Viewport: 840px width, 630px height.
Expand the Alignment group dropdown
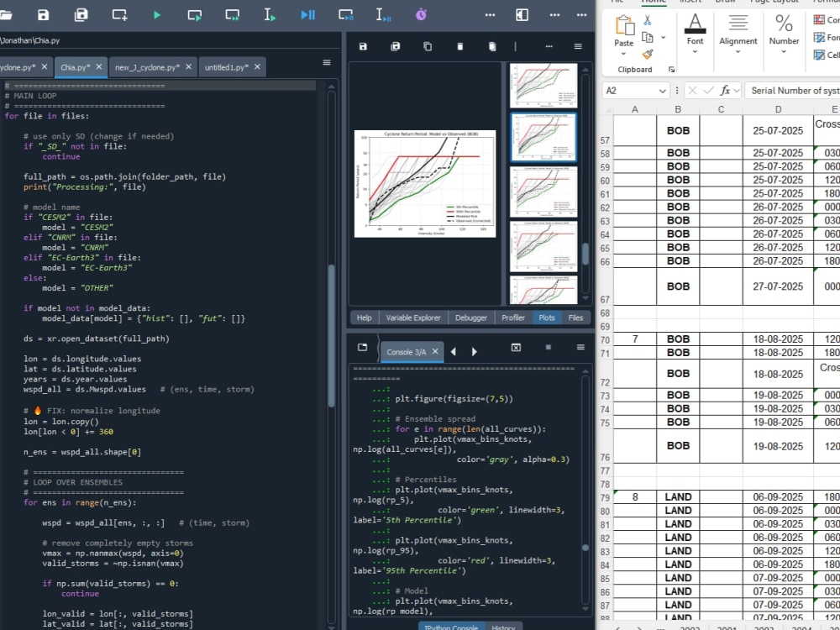(x=738, y=52)
